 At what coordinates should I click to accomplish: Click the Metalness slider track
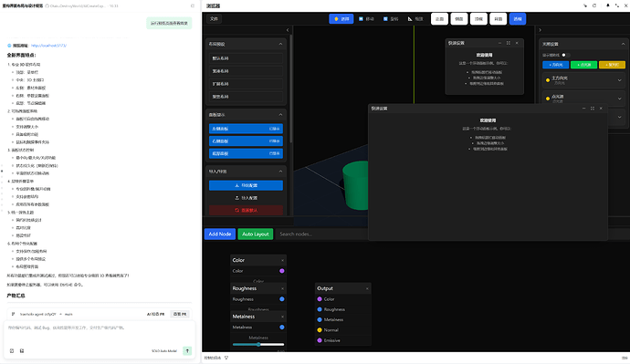coord(258,344)
